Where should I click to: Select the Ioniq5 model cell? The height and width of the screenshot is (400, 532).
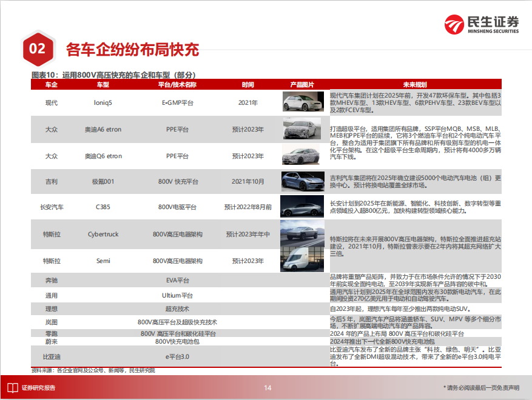[103, 102]
